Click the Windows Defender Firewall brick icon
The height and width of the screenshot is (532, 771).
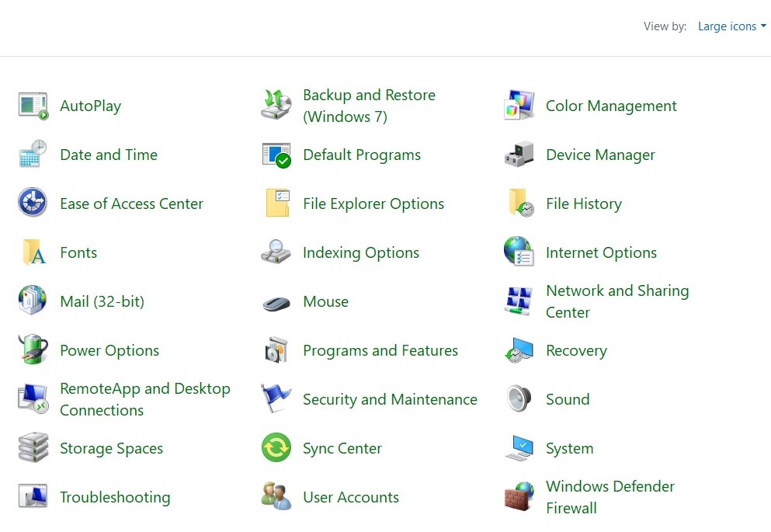point(519,496)
